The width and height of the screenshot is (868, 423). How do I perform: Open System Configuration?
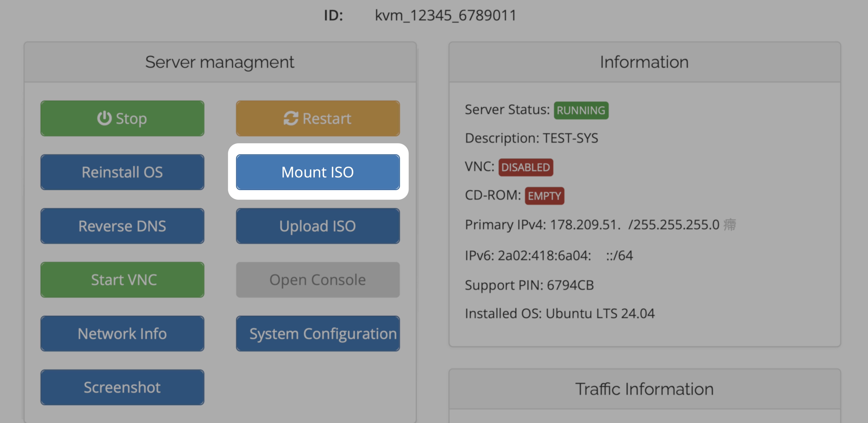pyautogui.click(x=317, y=334)
